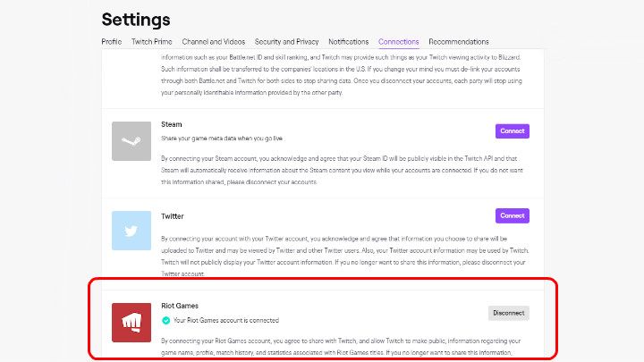The image size is (644, 362).
Task: Click the Twitter bird logo
Action: pyautogui.click(x=131, y=230)
